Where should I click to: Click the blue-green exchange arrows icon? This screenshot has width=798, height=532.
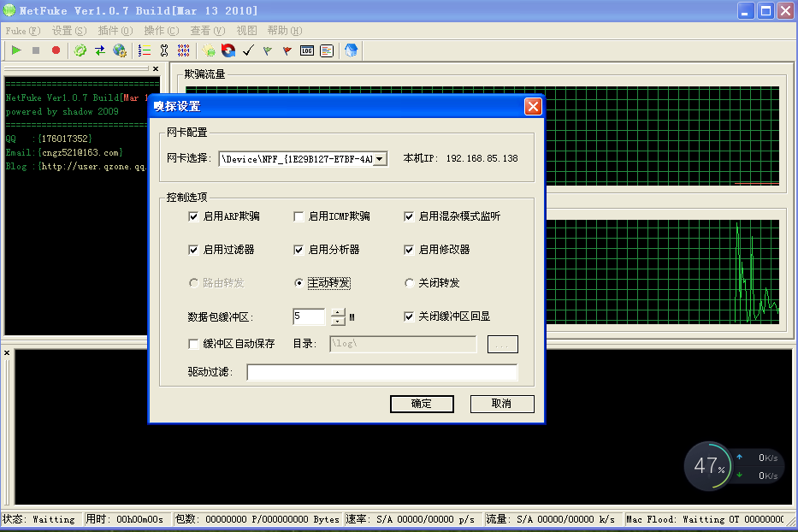(100, 50)
